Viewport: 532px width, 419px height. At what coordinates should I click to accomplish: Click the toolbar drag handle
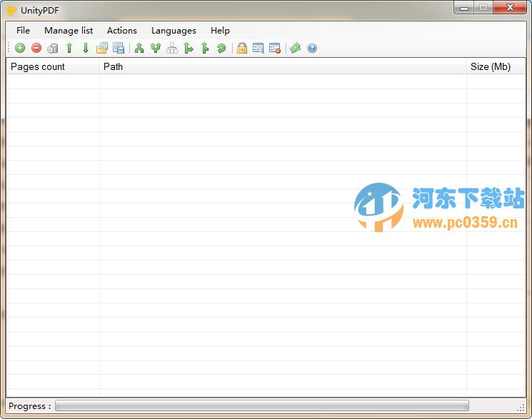9,48
